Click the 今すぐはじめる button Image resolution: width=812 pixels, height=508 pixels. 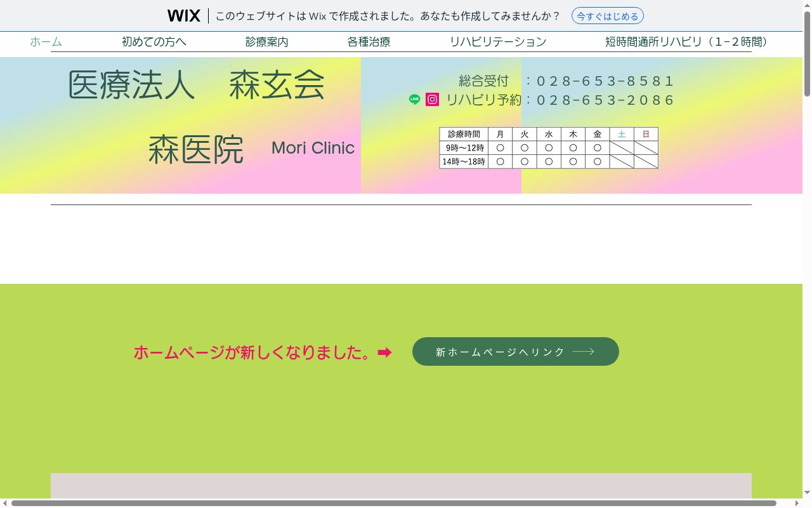click(x=608, y=16)
